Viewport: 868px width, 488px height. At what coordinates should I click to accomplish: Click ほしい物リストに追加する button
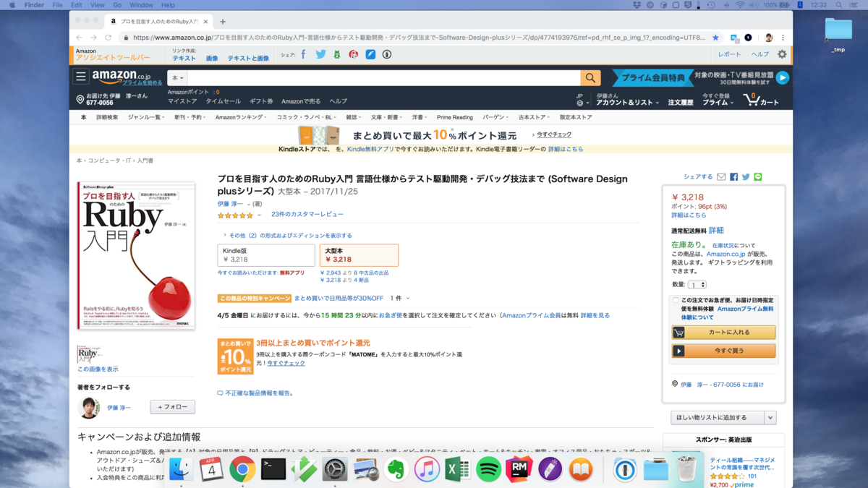point(718,418)
